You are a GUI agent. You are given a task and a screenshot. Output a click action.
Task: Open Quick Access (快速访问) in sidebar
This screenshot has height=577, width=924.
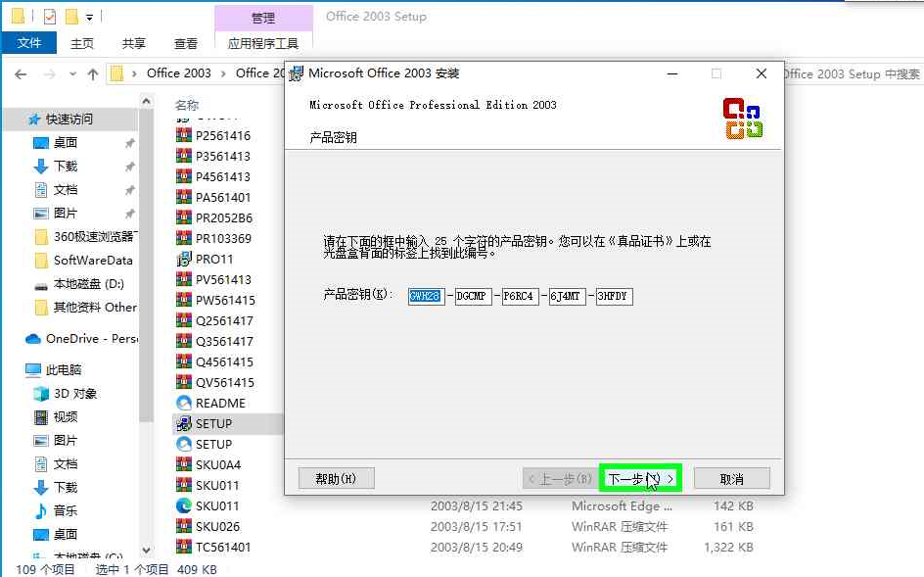tap(69, 120)
